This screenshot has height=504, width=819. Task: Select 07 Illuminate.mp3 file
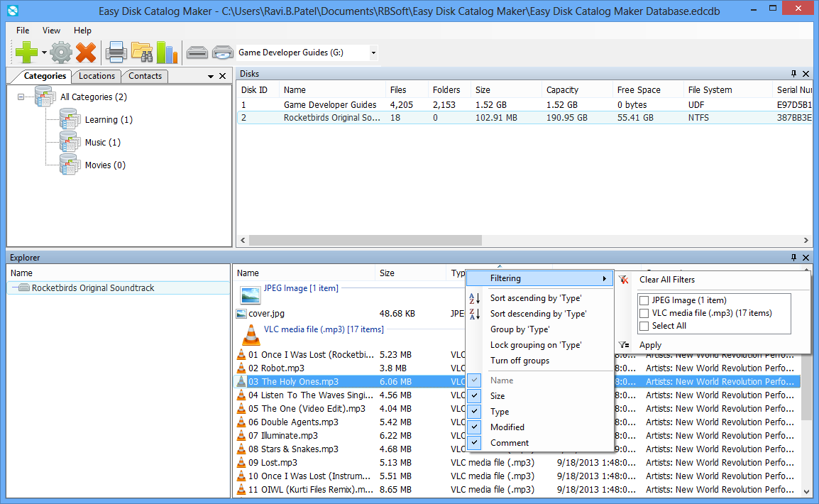[283, 436]
